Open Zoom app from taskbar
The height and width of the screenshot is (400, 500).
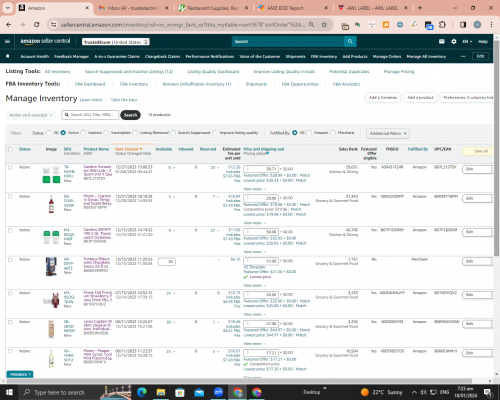click(x=218, y=392)
